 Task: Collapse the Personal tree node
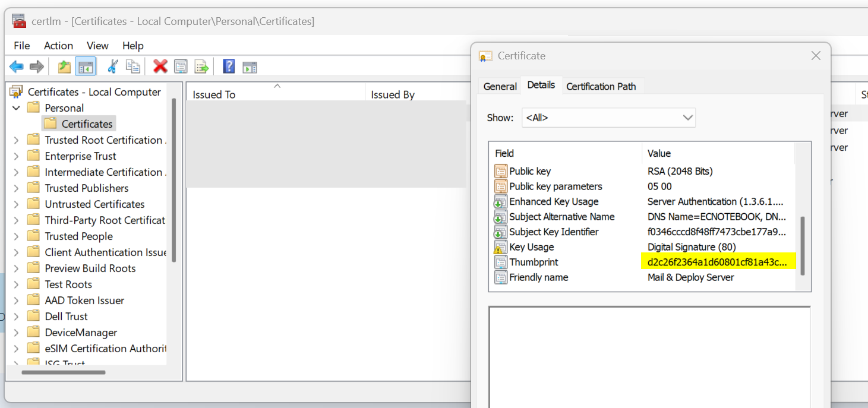16,108
